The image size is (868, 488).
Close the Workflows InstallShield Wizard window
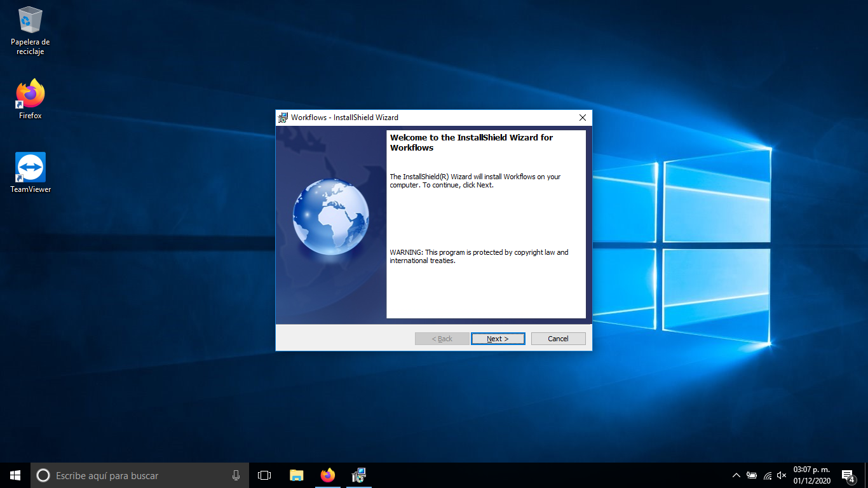tap(582, 118)
